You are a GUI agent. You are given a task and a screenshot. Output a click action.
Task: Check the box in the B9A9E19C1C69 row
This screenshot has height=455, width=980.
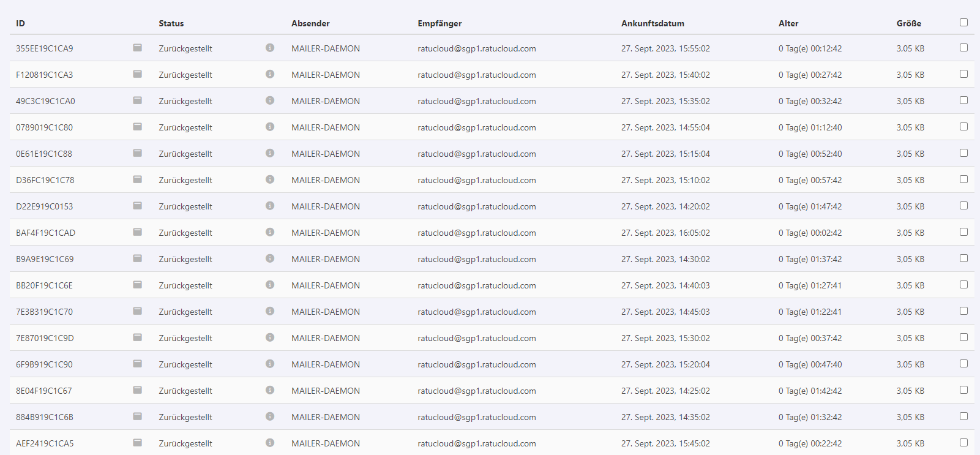tap(963, 258)
